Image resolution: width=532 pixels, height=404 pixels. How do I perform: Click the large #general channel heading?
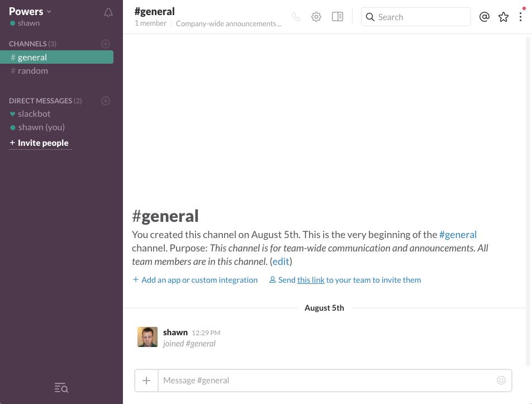pos(165,216)
